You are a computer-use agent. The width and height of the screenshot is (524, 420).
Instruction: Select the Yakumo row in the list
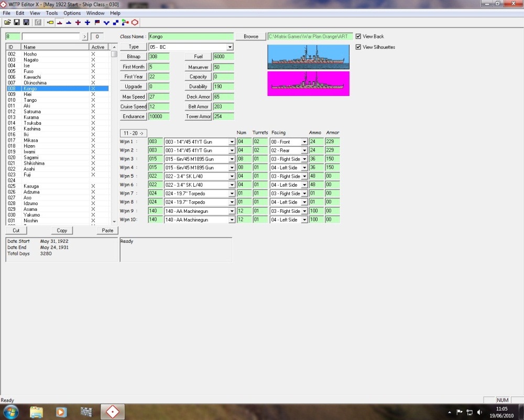click(58, 214)
